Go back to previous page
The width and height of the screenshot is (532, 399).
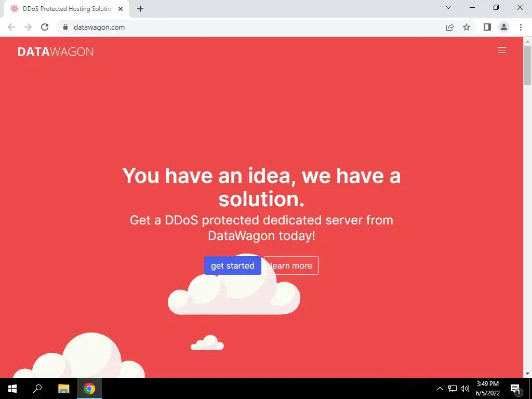click(11, 27)
